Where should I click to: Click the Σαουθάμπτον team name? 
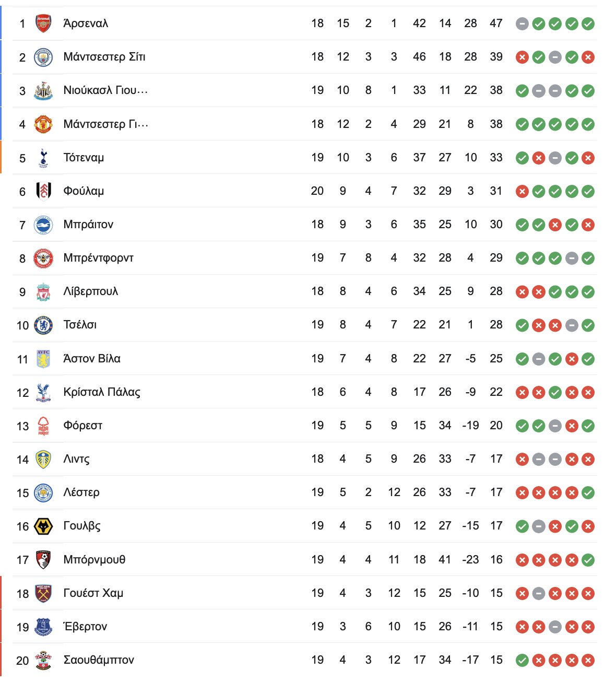pos(99,660)
